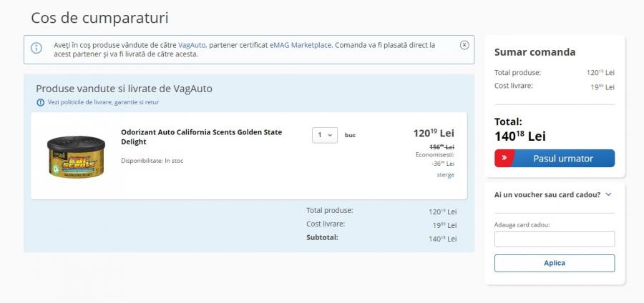Image resolution: width=644 pixels, height=303 pixels.
Task: Click chevron next to voucher question
Action: [x=608, y=194]
